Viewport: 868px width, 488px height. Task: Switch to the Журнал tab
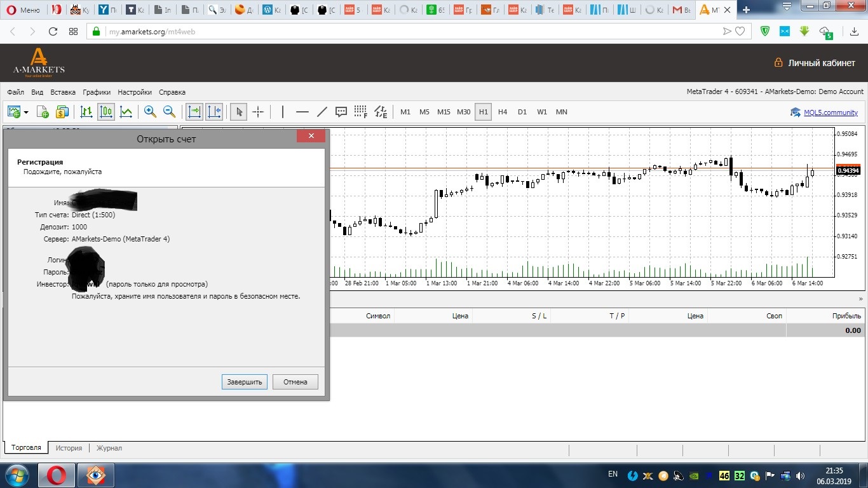click(x=109, y=448)
